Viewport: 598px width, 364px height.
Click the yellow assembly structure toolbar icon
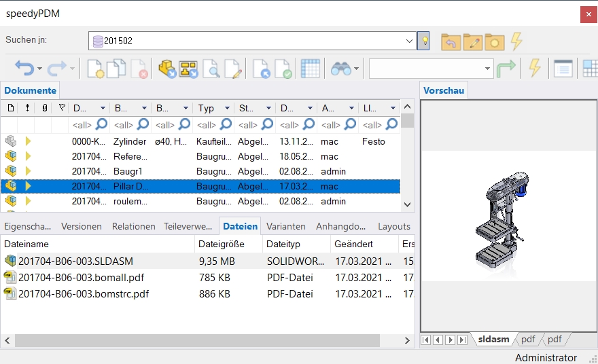[x=188, y=68]
